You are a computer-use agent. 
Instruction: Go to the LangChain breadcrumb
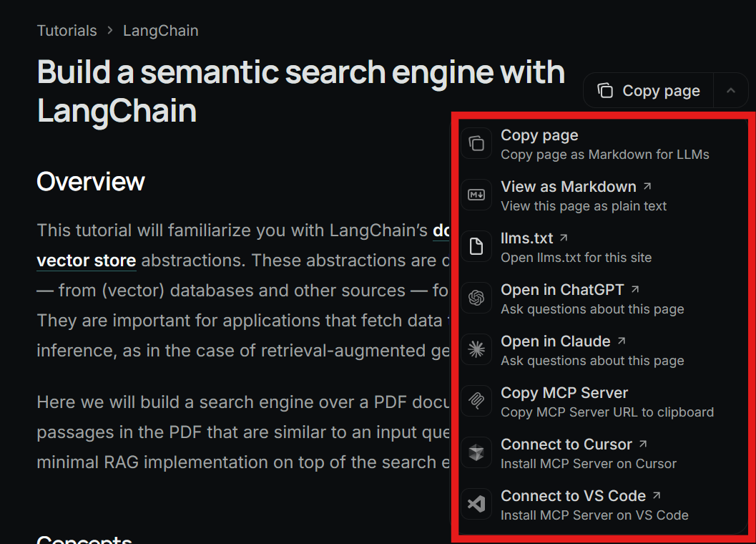click(160, 31)
